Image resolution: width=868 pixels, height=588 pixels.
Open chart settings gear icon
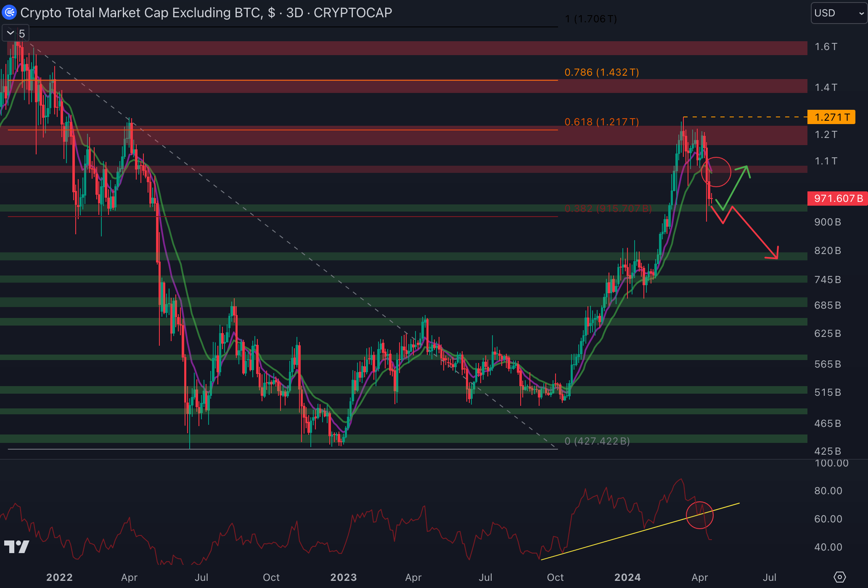[x=839, y=577]
